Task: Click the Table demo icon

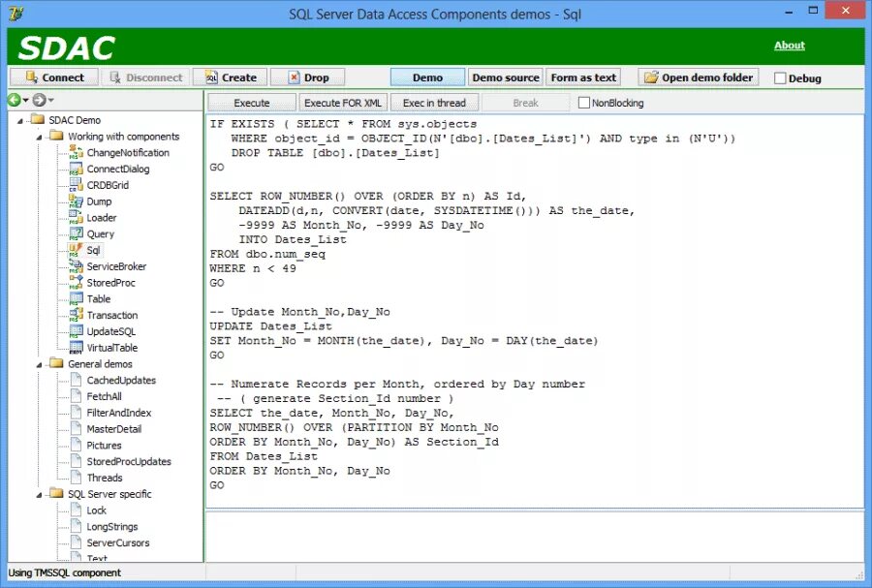Action: coord(77,298)
